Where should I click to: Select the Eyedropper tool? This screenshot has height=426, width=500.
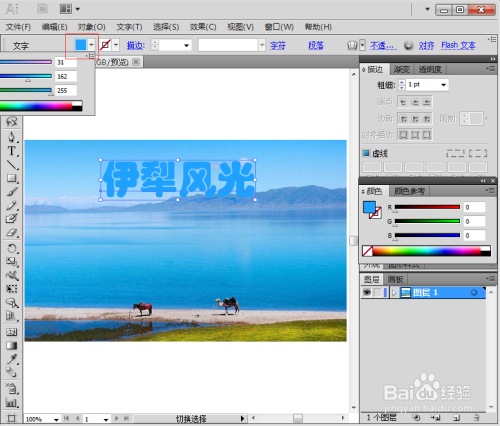12,359
